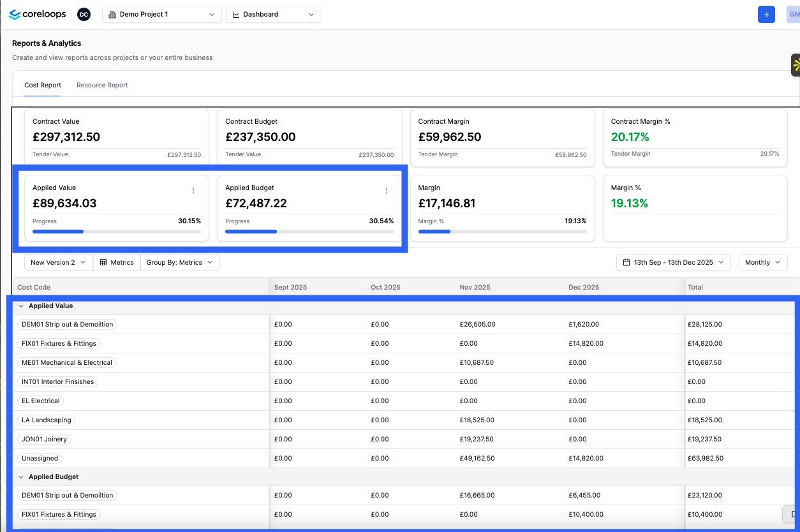Change the Monthly interval dropdown
This screenshot has height=532, width=800.
(x=763, y=262)
